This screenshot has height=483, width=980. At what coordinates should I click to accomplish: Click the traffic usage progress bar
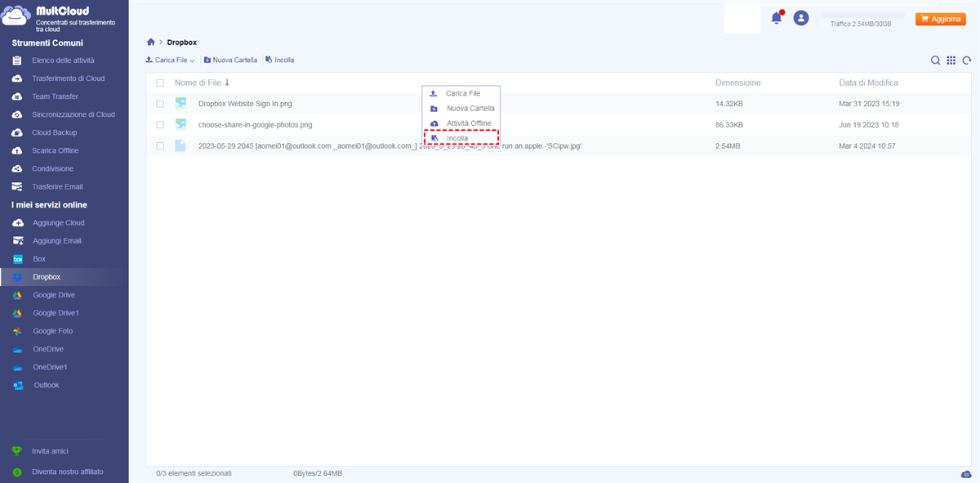point(863,16)
